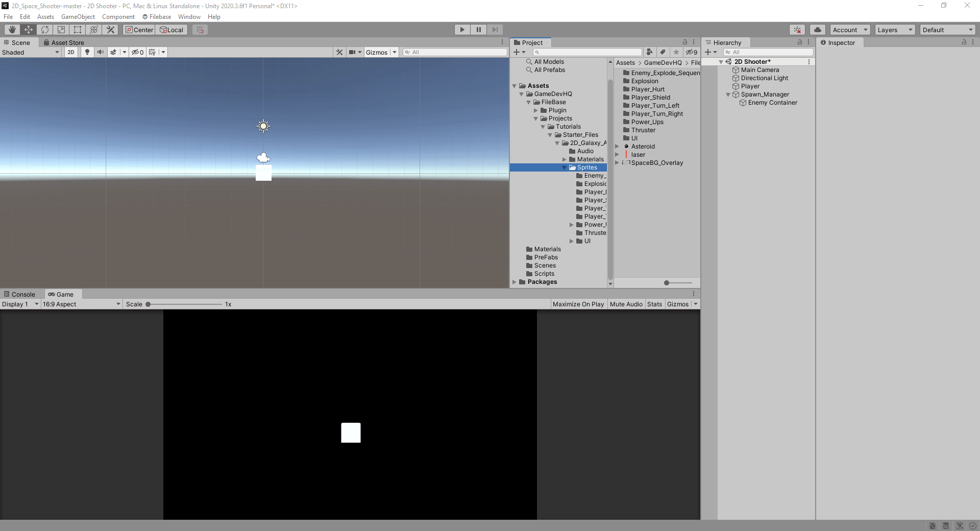This screenshot has height=531, width=980.
Task: Open Layers dropdown
Action: 895,30
